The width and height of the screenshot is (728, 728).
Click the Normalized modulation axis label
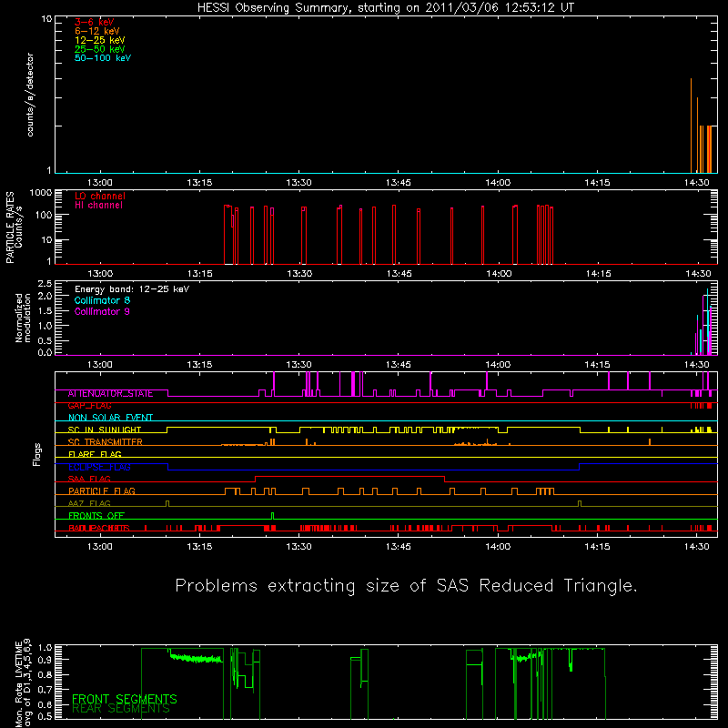(23, 318)
